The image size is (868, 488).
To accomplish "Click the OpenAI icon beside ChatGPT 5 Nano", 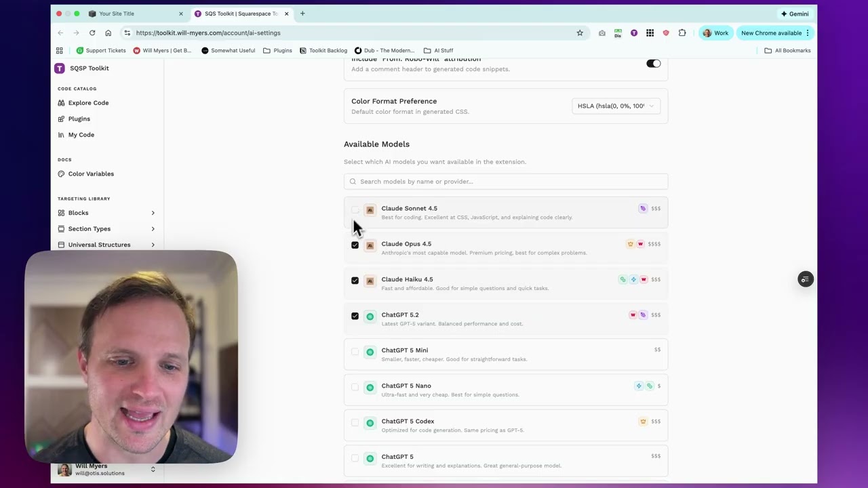I will point(370,388).
